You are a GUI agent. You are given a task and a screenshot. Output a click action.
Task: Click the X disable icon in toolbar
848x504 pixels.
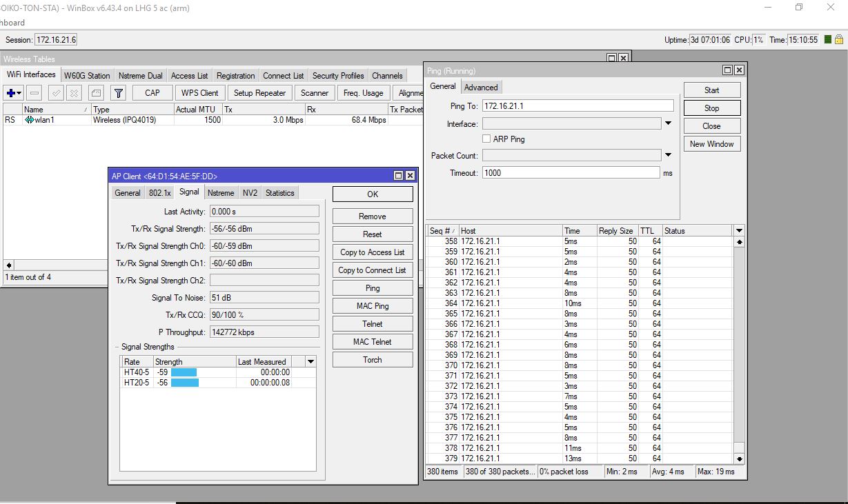click(x=74, y=93)
